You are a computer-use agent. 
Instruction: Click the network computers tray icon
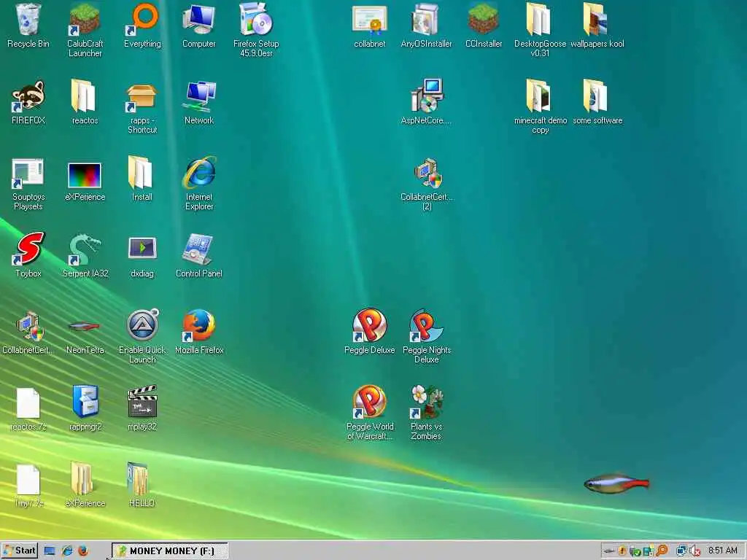tap(682, 551)
